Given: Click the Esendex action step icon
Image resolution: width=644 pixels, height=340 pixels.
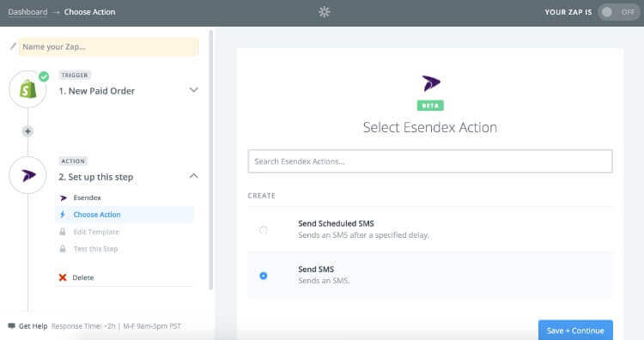Looking at the screenshot, I should point(28,175).
